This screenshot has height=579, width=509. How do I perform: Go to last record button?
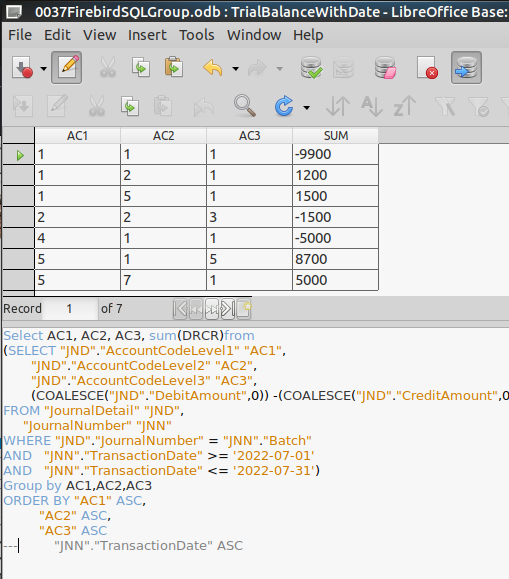(x=228, y=308)
